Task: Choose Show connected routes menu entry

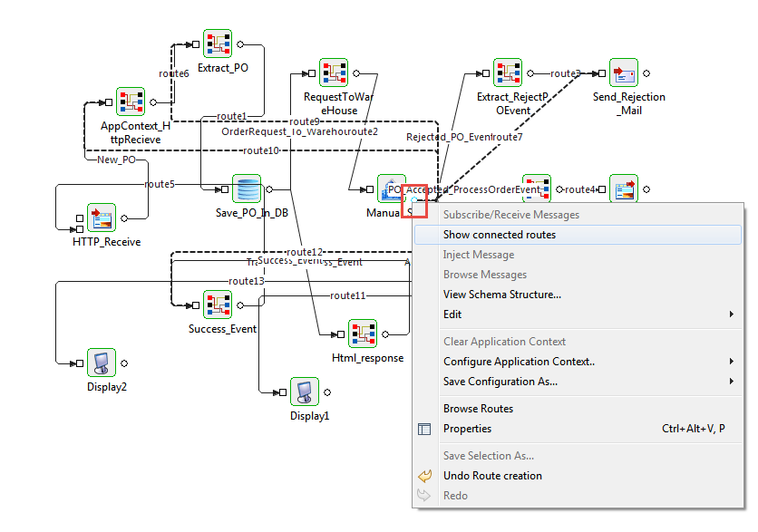Action: [500, 235]
